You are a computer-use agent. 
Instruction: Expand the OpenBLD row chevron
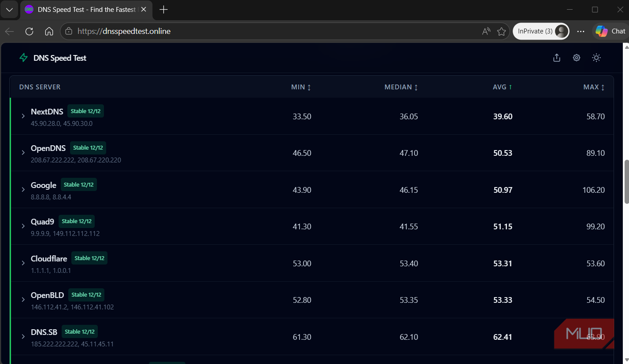tap(23, 299)
